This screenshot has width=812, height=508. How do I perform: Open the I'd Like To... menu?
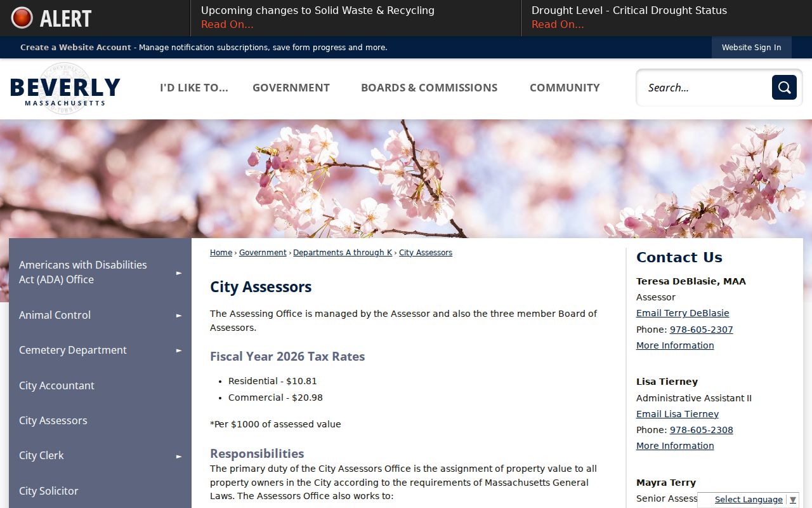pos(194,88)
